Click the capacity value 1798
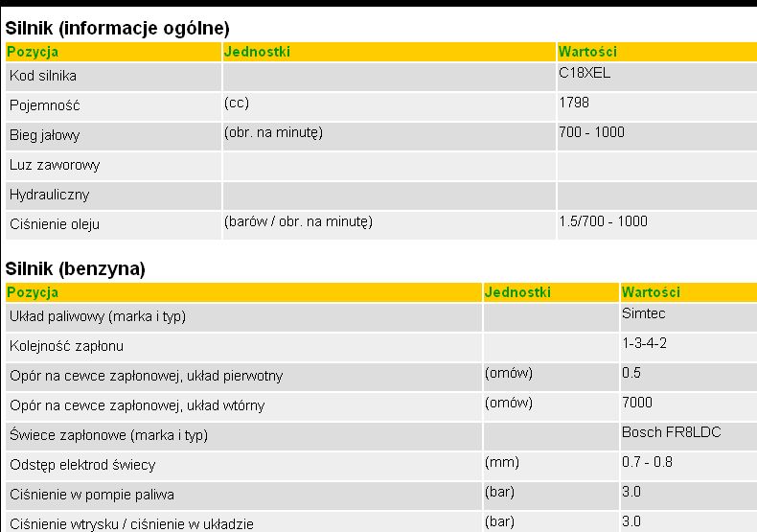Viewport: 757px width, 532px height. click(574, 103)
